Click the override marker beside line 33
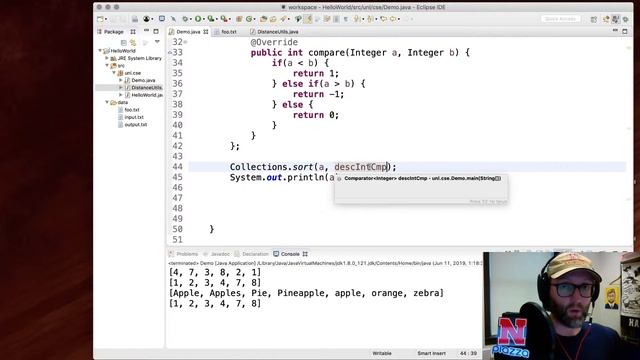Screen dimensions: 640x360 pos(170,52)
